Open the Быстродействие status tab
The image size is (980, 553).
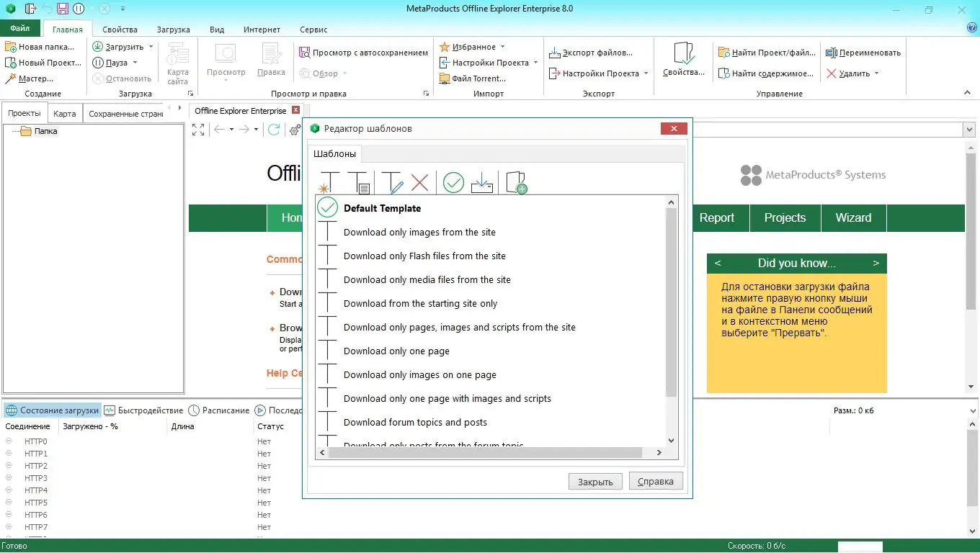click(143, 410)
